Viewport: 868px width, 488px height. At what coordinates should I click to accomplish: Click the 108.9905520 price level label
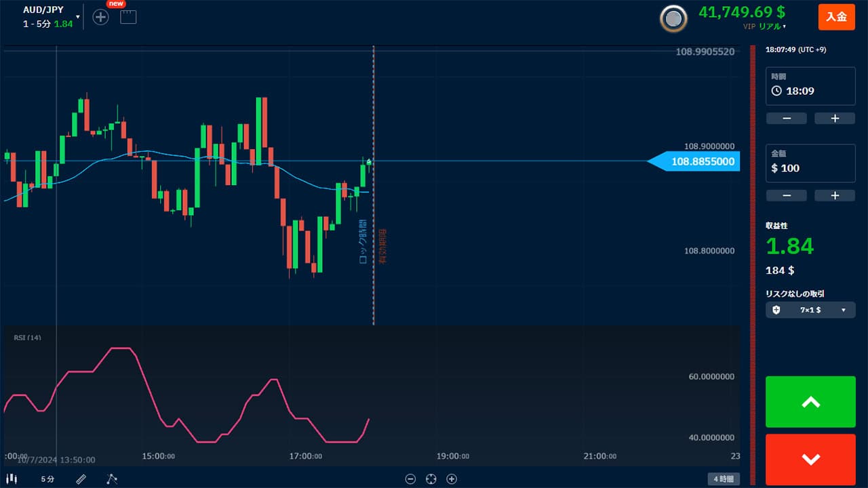(x=705, y=52)
